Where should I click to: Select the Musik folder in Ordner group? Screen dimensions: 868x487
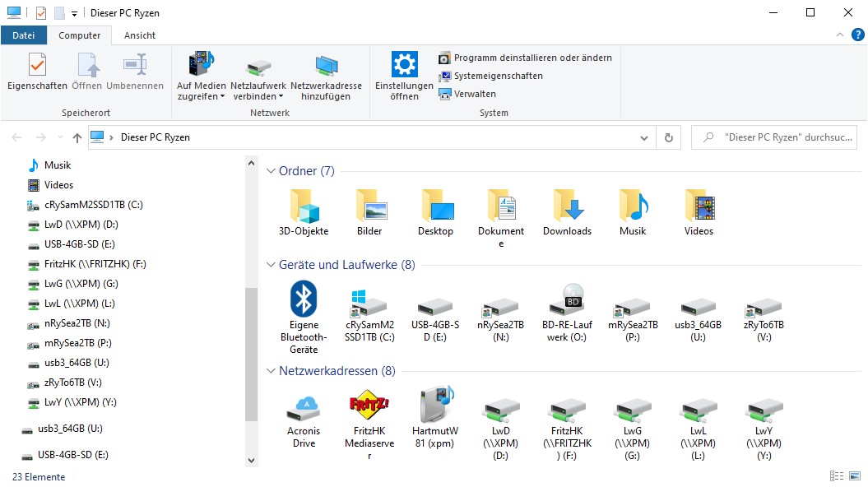pyautogui.click(x=633, y=213)
